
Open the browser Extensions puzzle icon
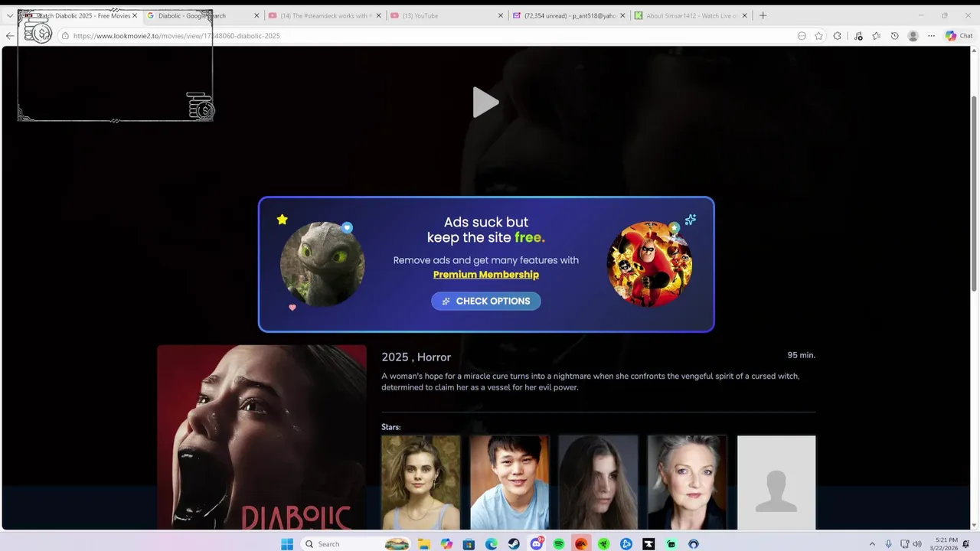838,36
